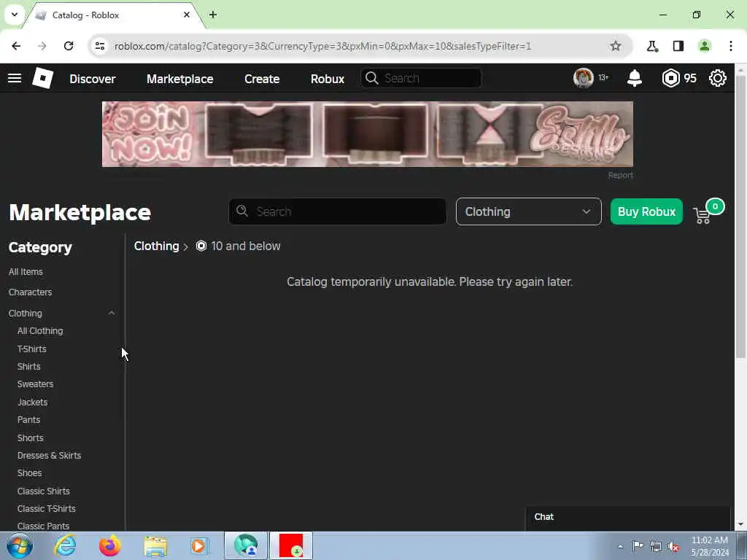
Task: Click the Clothing breadcrumb link
Action: coord(156,246)
